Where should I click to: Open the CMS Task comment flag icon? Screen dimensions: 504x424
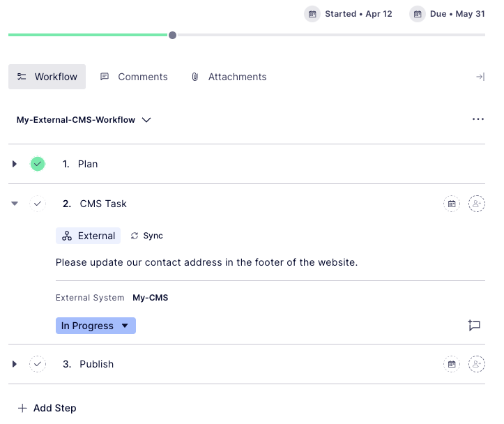[x=475, y=326]
